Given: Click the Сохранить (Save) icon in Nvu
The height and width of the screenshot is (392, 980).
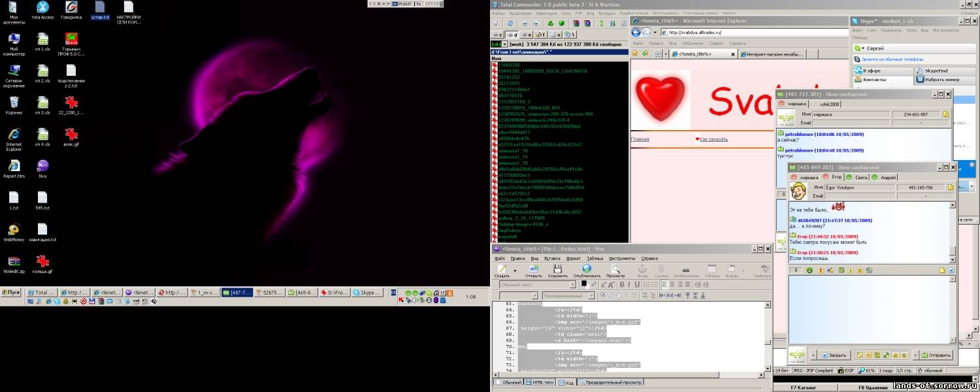Looking at the screenshot, I should [557, 270].
